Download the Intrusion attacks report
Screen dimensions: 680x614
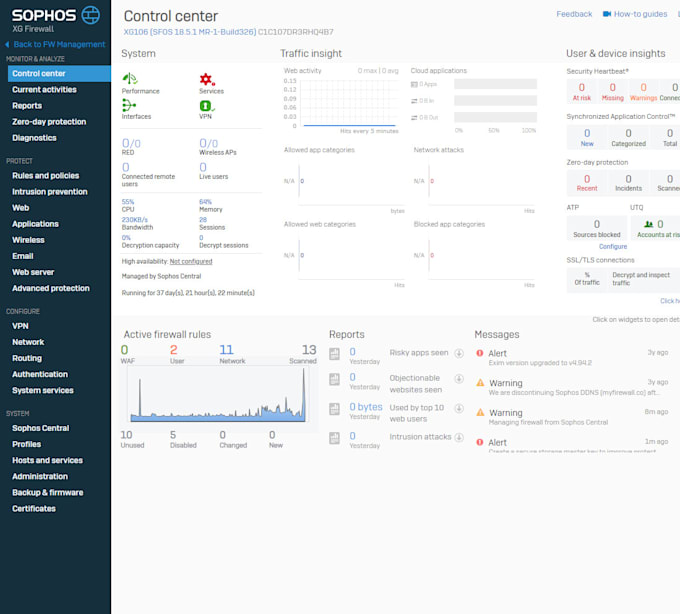coord(459,438)
